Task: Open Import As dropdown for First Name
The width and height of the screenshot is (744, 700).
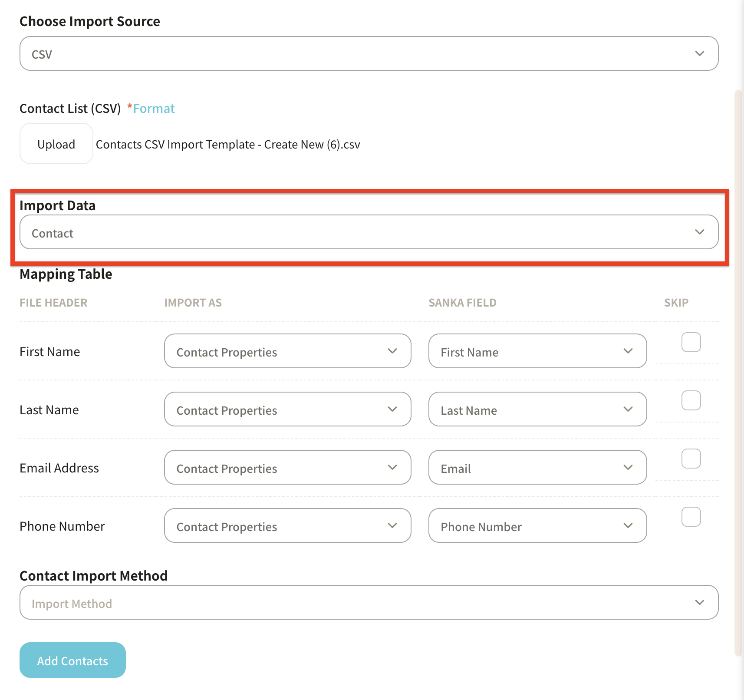Action: coord(287,351)
